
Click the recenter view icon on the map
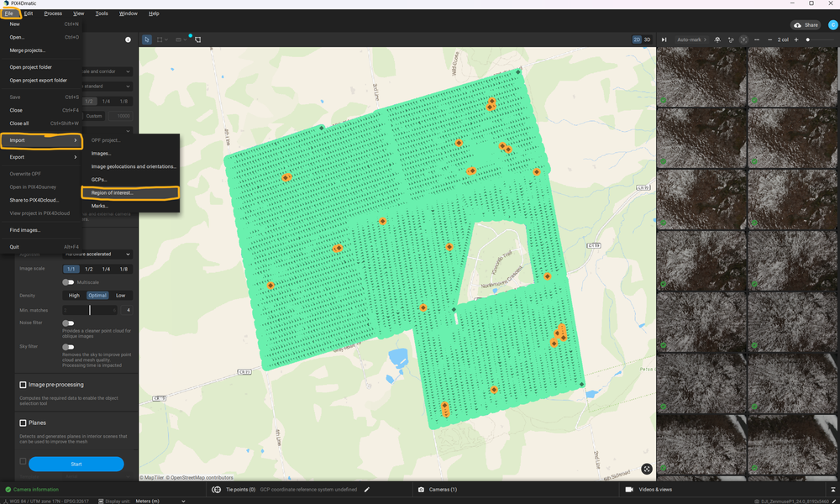[647, 470]
